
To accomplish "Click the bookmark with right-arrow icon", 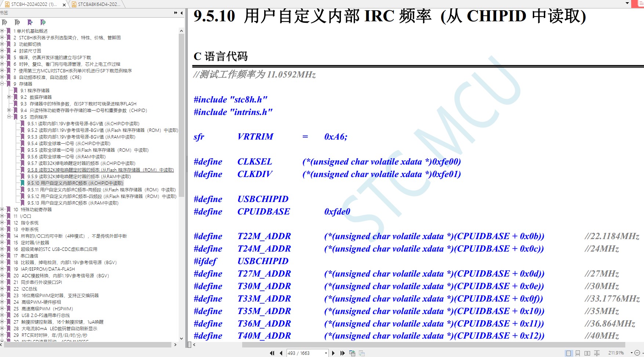I will 30,22.
